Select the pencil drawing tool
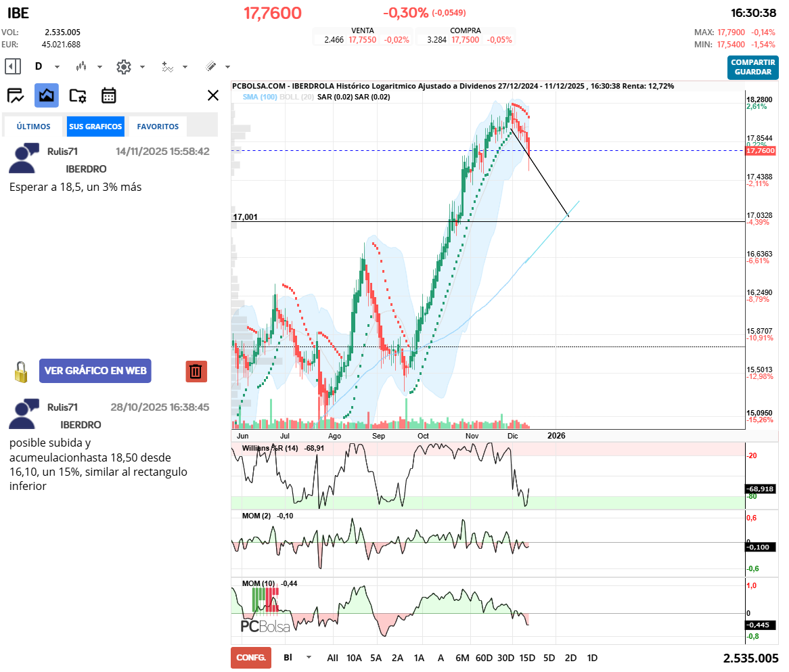Image resolution: width=789 pixels, height=672 pixels. tap(210, 66)
